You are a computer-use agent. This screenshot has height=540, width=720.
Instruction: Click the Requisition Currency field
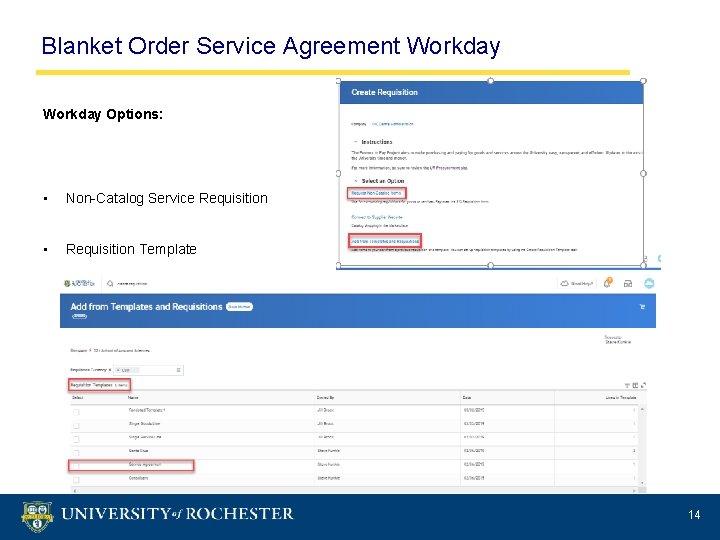click(x=148, y=370)
